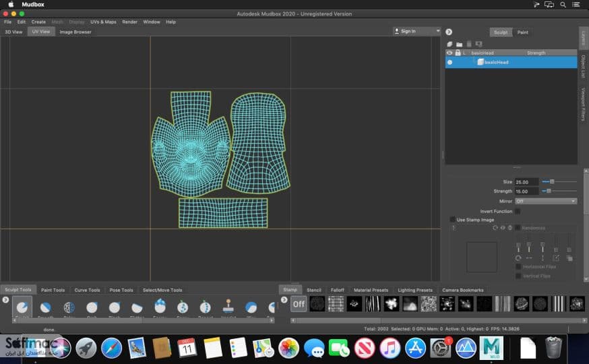Image resolution: width=589 pixels, height=364 pixels.
Task: Open the Layers panel arrow menu
Action: [x=449, y=32]
